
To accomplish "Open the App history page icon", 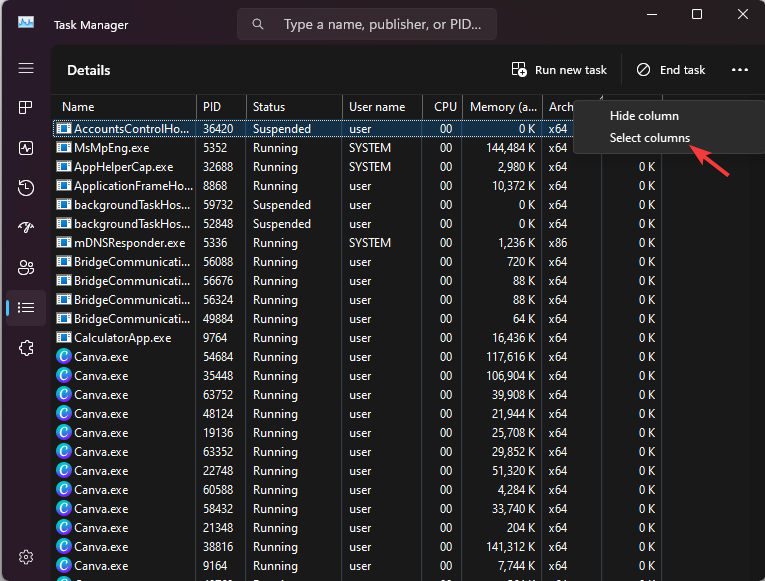I will (x=26, y=188).
